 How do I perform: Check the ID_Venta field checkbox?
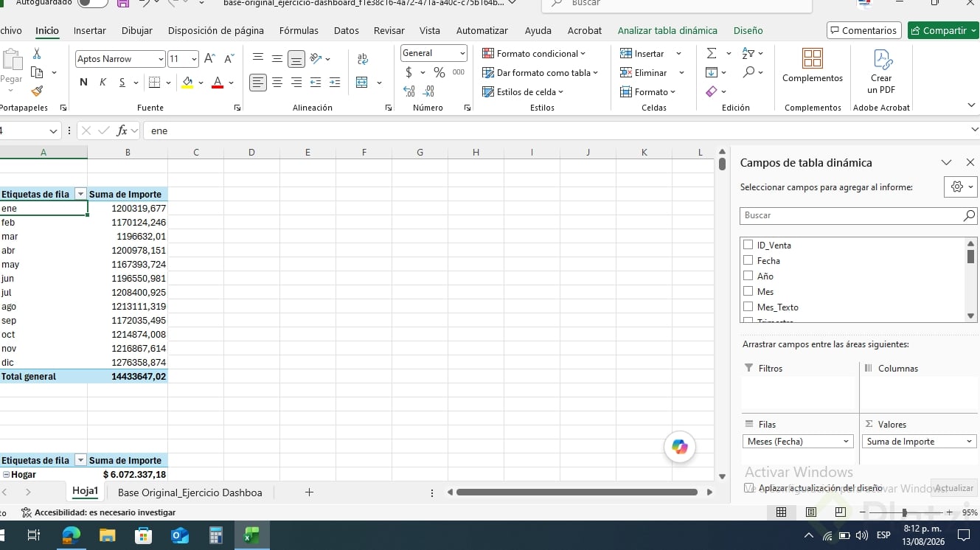coord(748,245)
